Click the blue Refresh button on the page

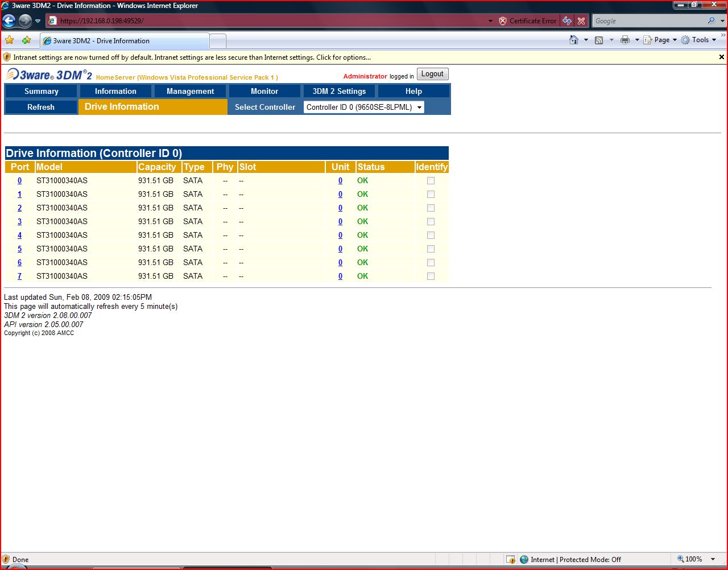pyautogui.click(x=41, y=107)
